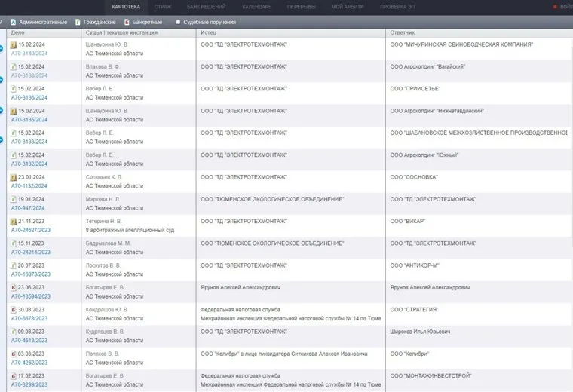The width and height of the screenshot is (573, 392).
Task: Click civil case icon beside А70-3138/2024
Action: [14, 66]
